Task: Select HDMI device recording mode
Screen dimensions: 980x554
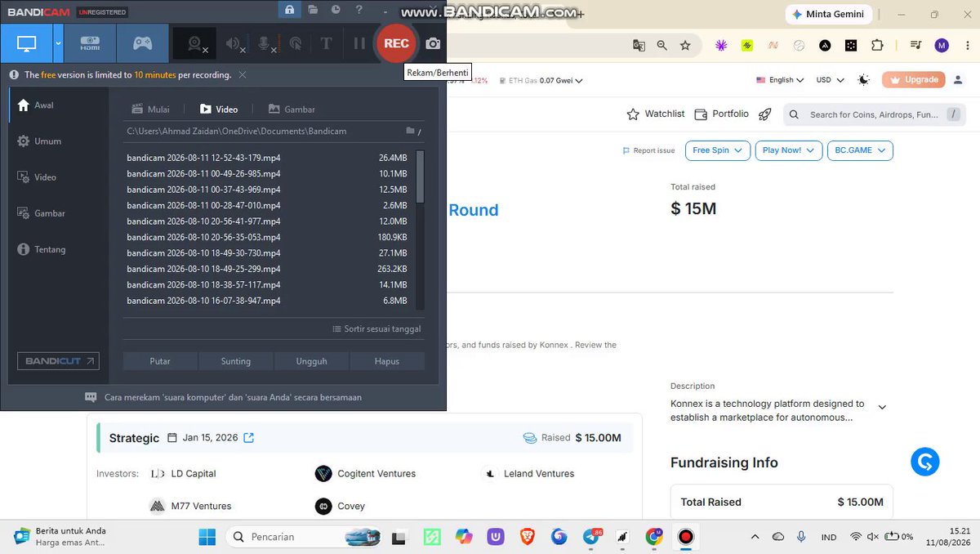Action: 90,43
